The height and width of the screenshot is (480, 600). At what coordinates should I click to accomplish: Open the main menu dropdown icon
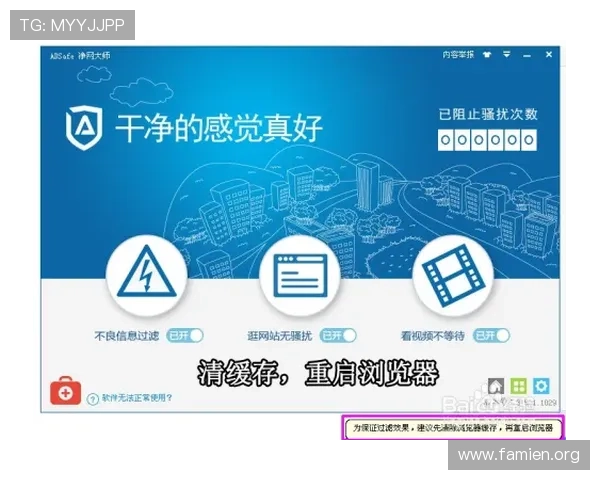pyautogui.click(x=507, y=55)
